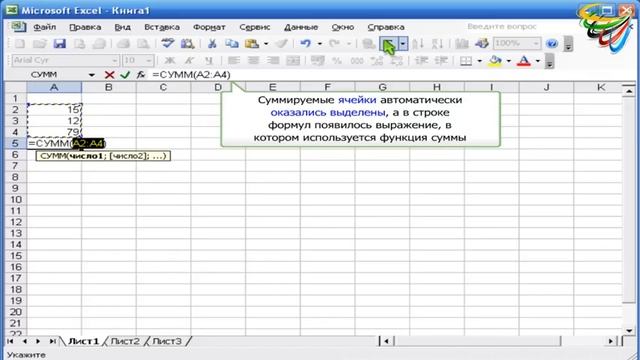Click vertical scrollbar down arrow
This screenshot has width=640, height=360.
coord(629,330)
